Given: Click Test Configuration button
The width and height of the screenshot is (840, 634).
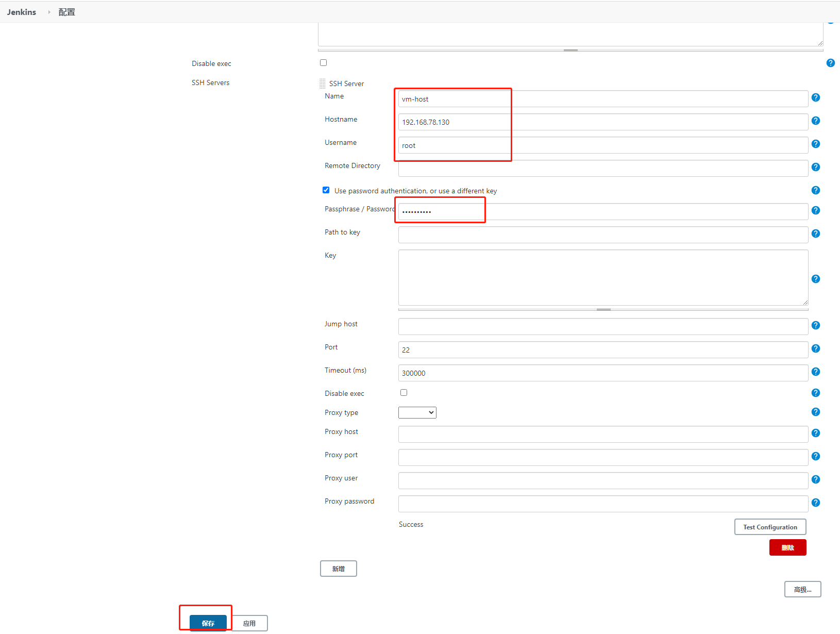Looking at the screenshot, I should tap(770, 527).
